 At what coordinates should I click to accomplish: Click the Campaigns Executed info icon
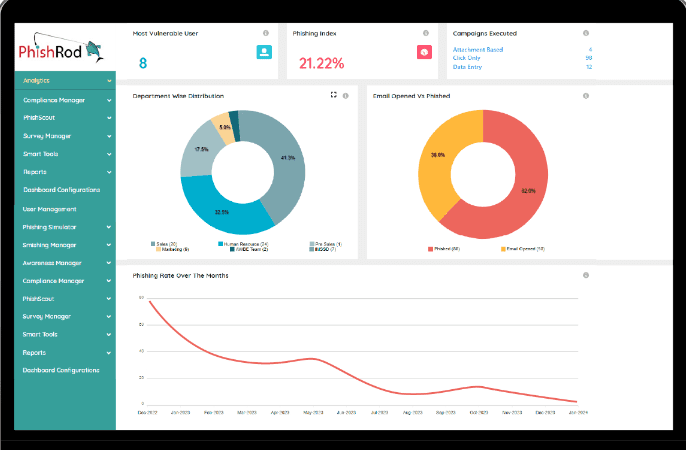point(586,33)
